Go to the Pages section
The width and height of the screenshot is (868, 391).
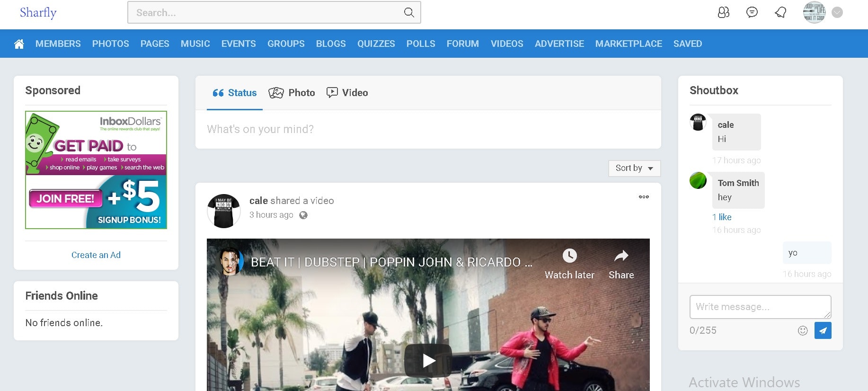[x=155, y=44]
